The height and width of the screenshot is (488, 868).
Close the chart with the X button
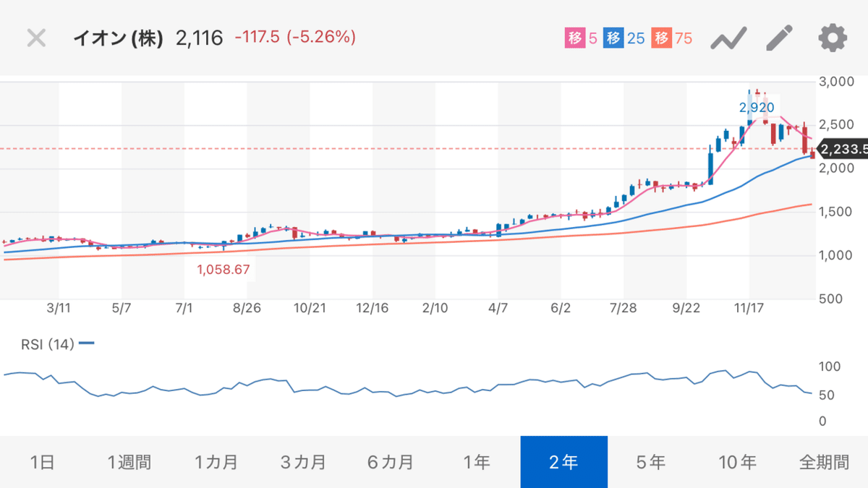click(35, 39)
